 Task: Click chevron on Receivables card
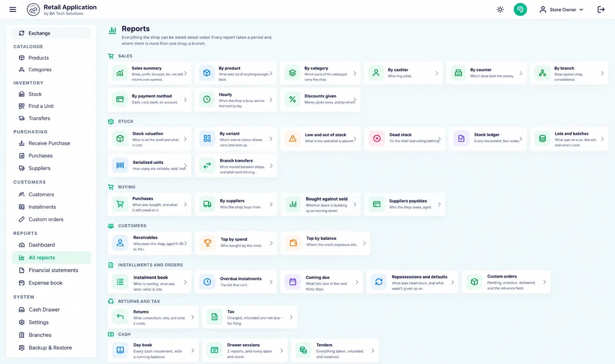click(185, 243)
